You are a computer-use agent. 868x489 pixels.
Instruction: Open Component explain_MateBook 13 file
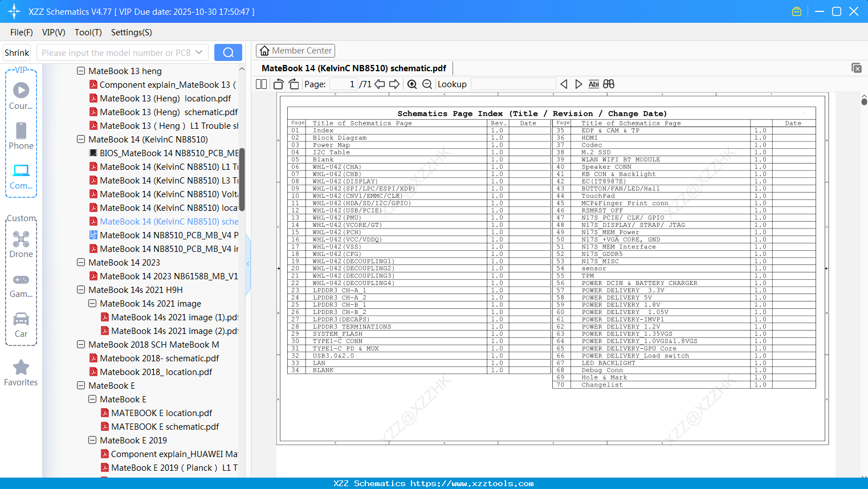(162, 85)
